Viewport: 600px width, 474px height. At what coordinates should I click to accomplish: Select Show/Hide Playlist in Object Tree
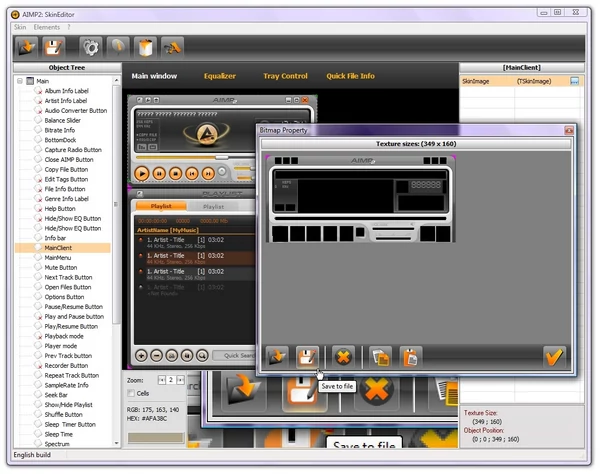click(x=68, y=405)
